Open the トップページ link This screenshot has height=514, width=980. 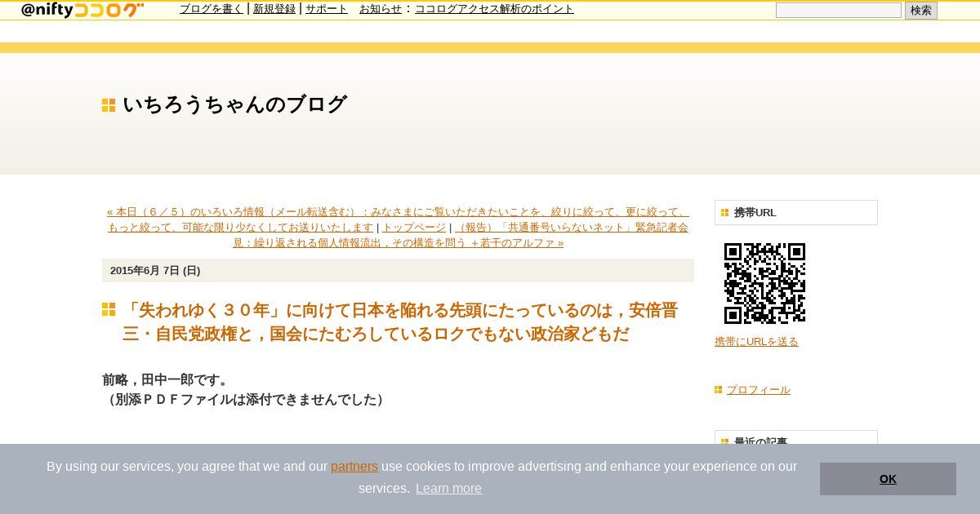point(414,228)
